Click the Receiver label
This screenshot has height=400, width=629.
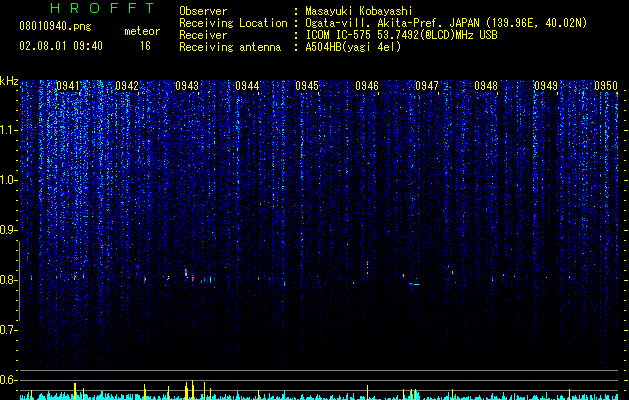203,35
